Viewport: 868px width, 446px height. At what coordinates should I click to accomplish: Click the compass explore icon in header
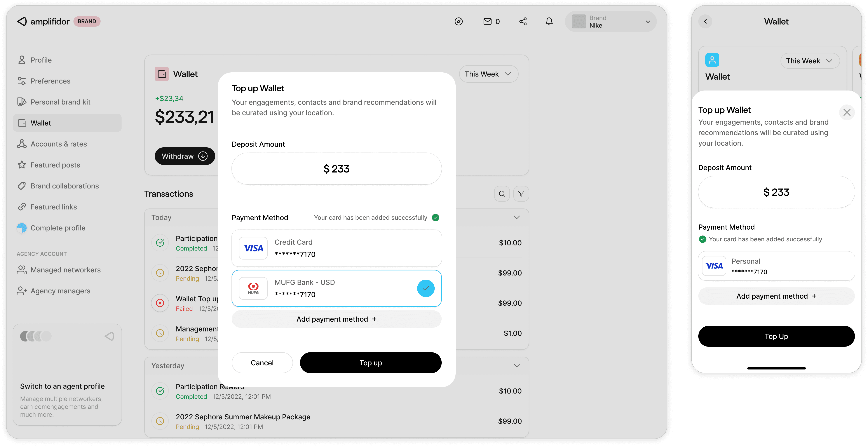pos(458,22)
